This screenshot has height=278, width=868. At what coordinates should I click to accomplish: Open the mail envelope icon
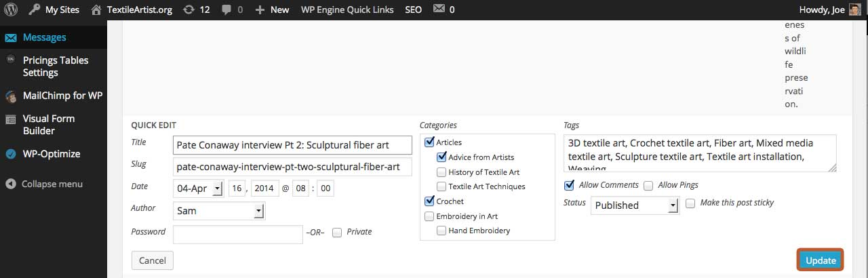439,9
